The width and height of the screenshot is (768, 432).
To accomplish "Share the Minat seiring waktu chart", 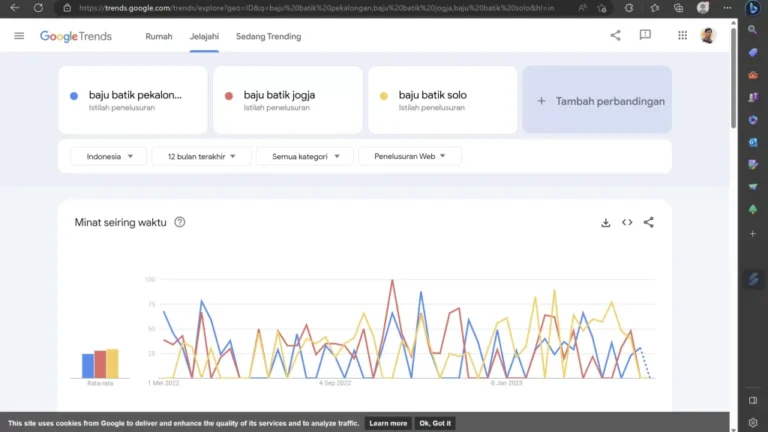I will [x=649, y=222].
